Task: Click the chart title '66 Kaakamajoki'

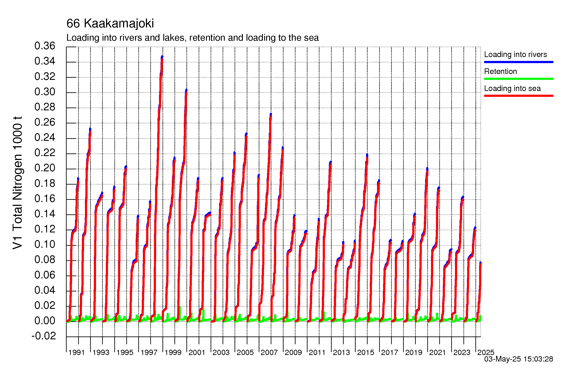Action: click(x=110, y=24)
